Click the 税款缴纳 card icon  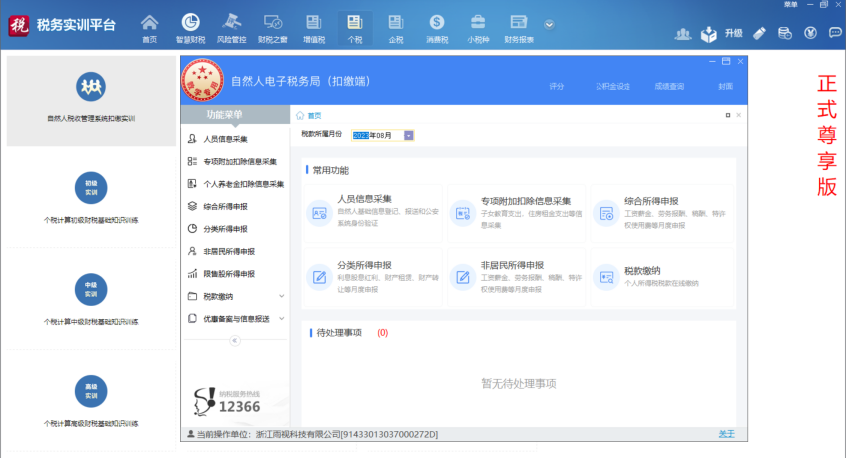[605, 277]
